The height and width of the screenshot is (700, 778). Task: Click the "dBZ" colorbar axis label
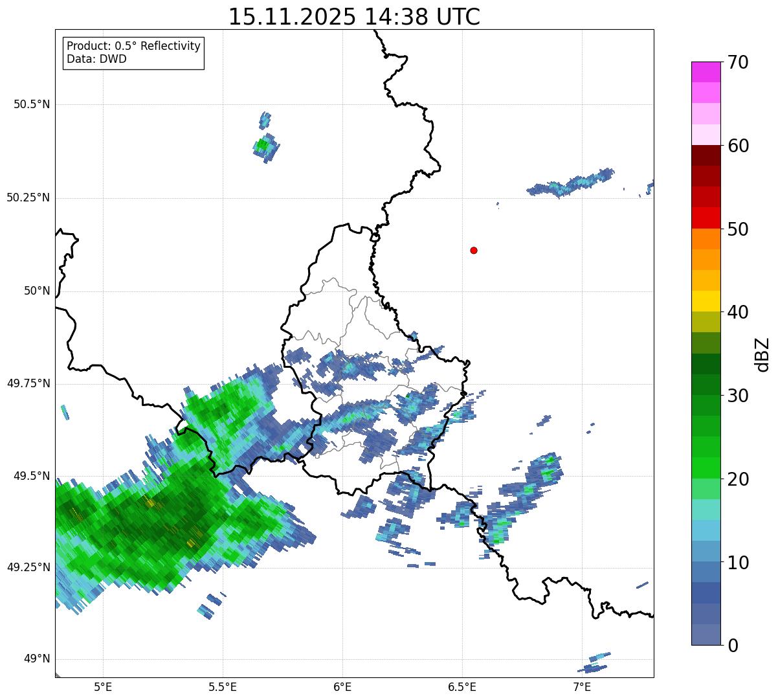[762, 354]
